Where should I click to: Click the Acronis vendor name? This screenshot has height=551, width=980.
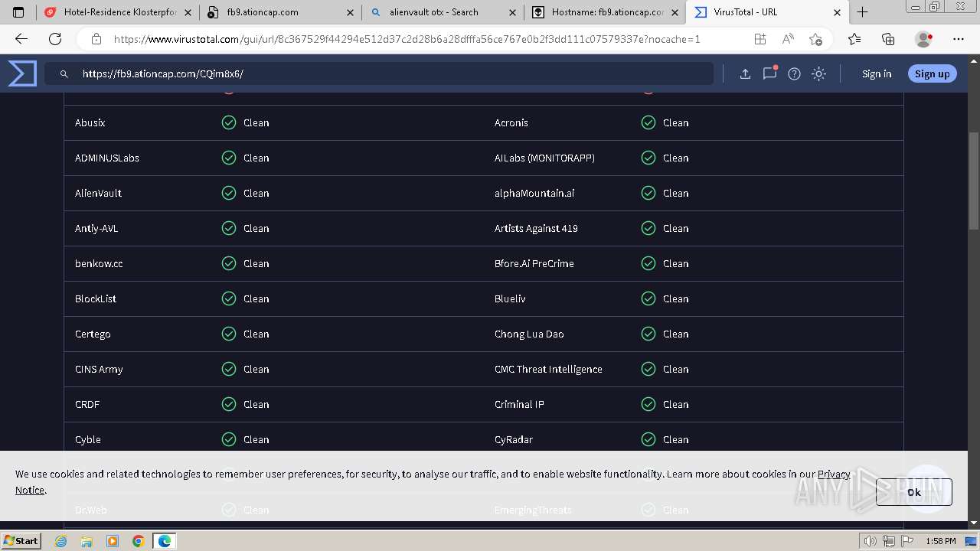pyautogui.click(x=511, y=122)
